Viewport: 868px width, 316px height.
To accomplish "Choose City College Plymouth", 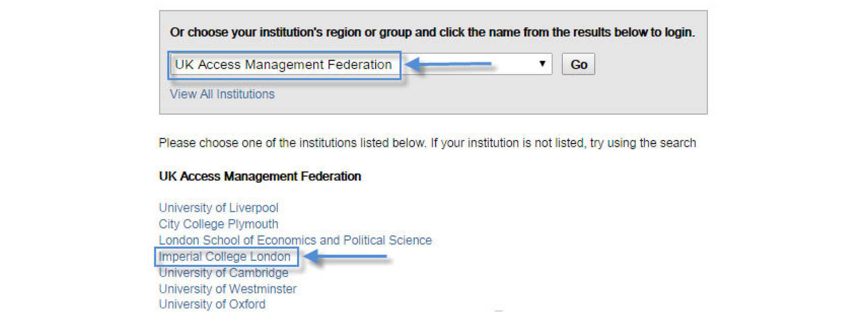I will (219, 224).
